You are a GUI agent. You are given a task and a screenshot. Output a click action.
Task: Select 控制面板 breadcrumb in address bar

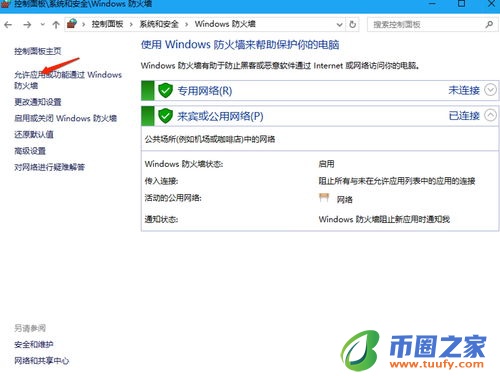coord(107,24)
